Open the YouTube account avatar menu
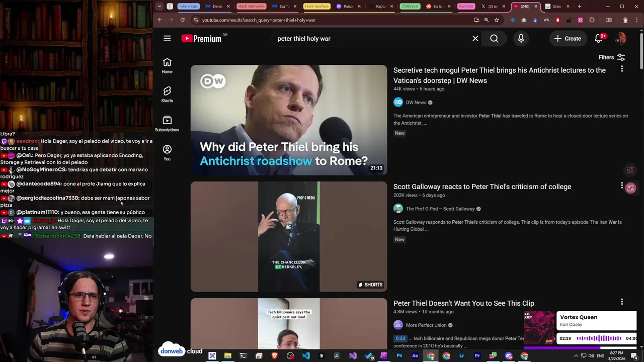Viewport: 644px width, 362px height. point(621,39)
